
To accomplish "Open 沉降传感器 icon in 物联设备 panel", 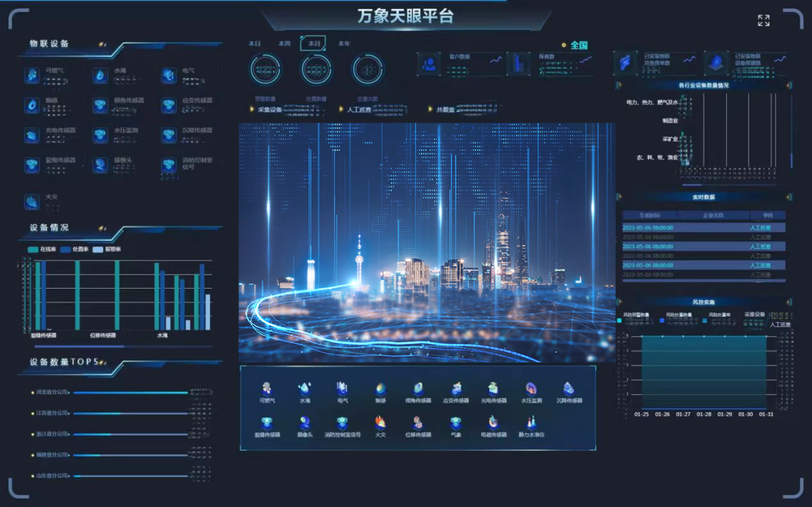I will pos(168,135).
